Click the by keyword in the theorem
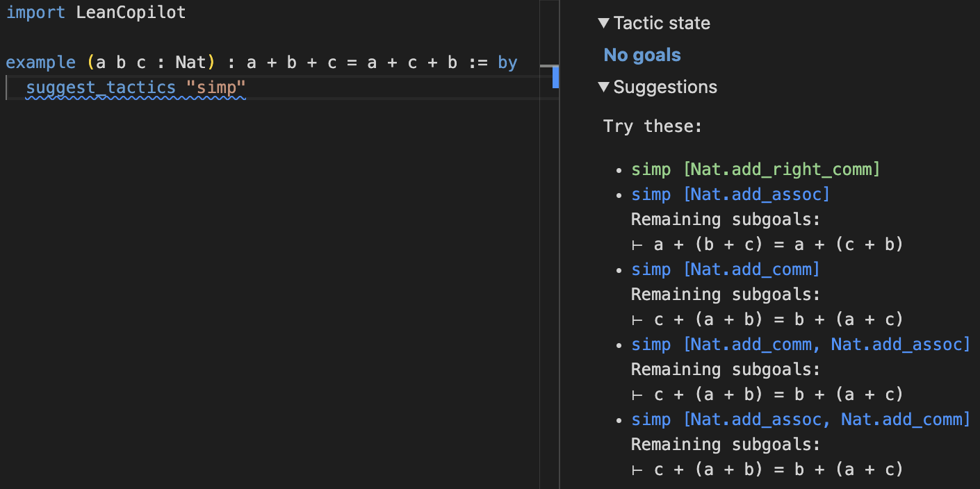The height and width of the screenshot is (489, 980). pyautogui.click(x=507, y=62)
